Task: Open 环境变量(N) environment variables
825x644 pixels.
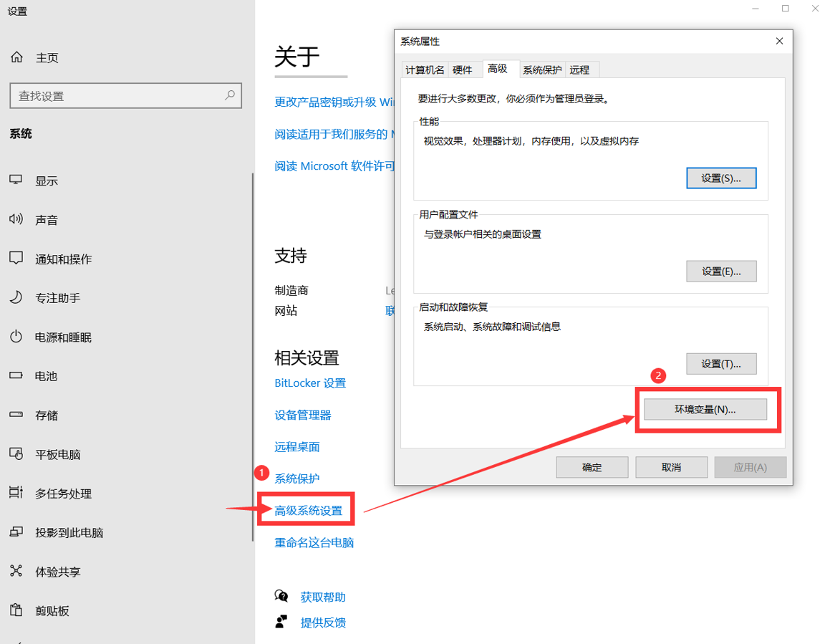Action: pos(705,409)
